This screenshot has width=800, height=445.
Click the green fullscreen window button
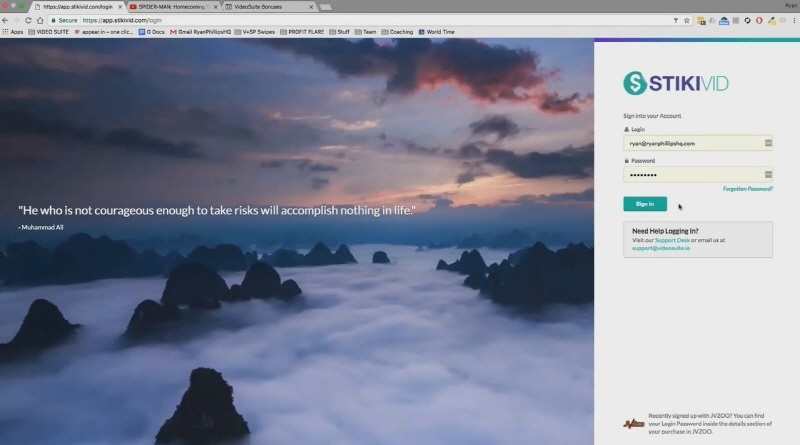tap(21, 6)
